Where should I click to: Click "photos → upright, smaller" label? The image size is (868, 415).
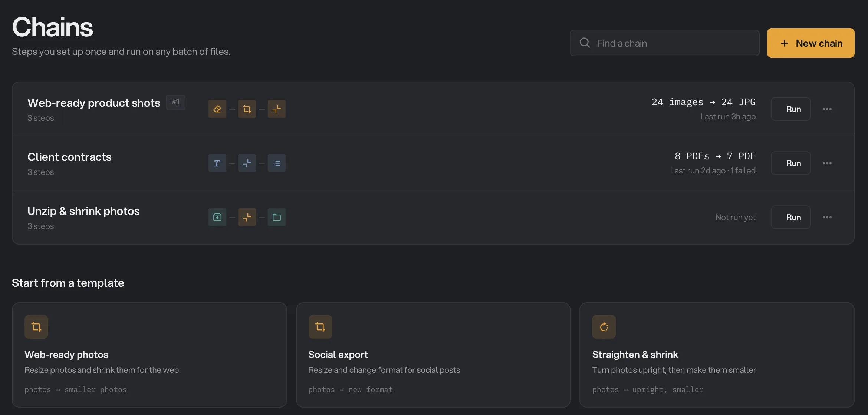click(x=648, y=389)
